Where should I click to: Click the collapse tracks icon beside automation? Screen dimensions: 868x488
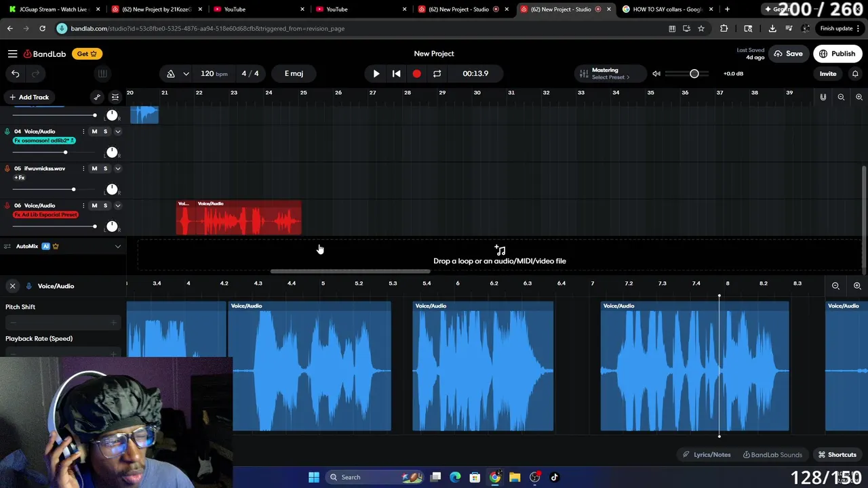[115, 97]
